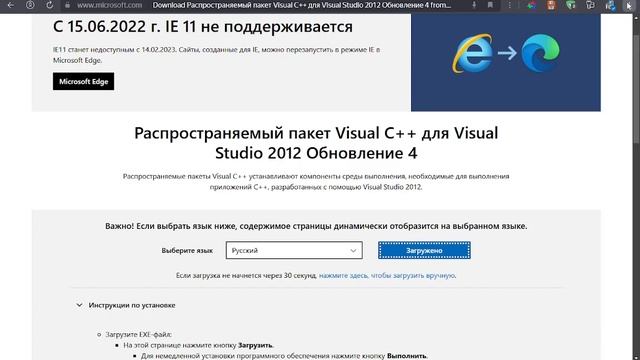Click the blue Загружено button
Image resolution: width=640 pixels, height=360 pixels.
click(424, 250)
